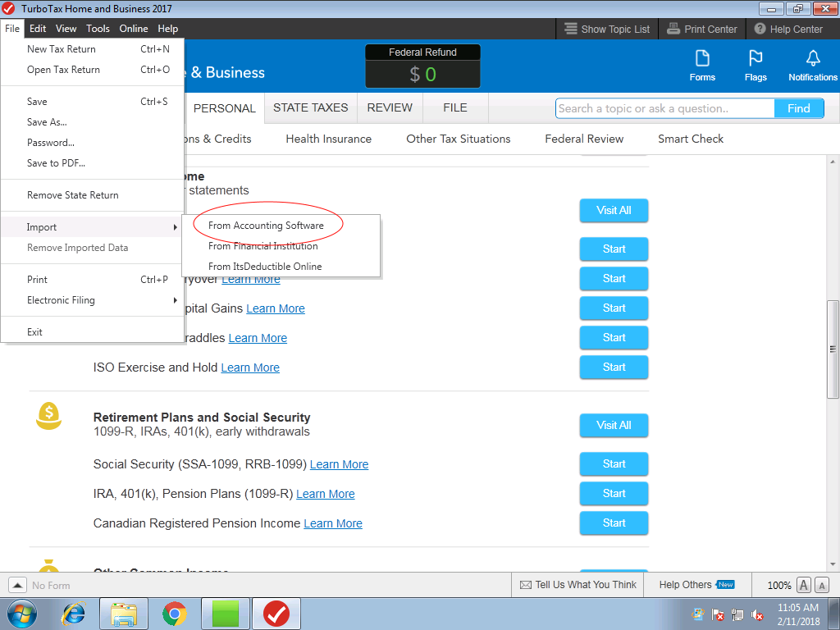This screenshot has width=840, height=630.
Task: Decrease text size with small A
Action: tap(822, 585)
